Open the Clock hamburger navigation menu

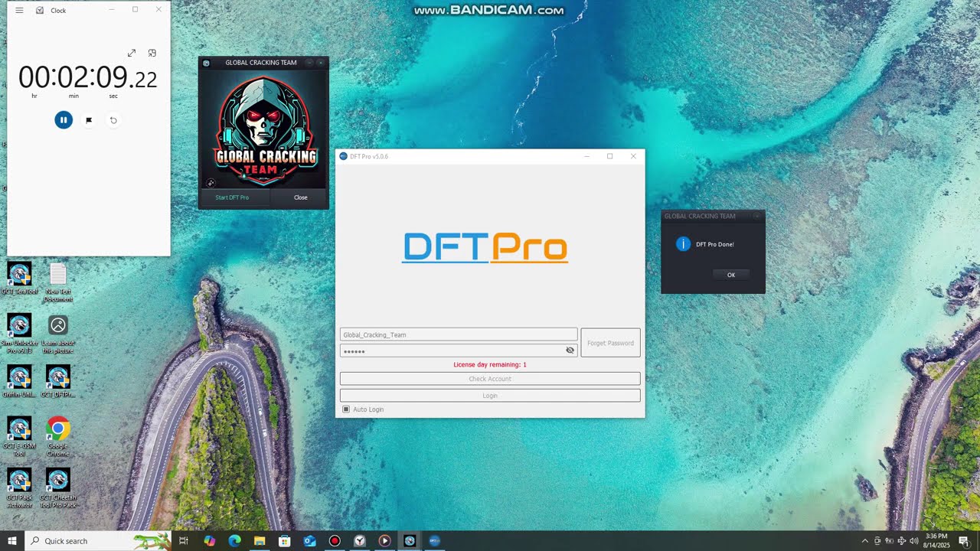pos(19,10)
